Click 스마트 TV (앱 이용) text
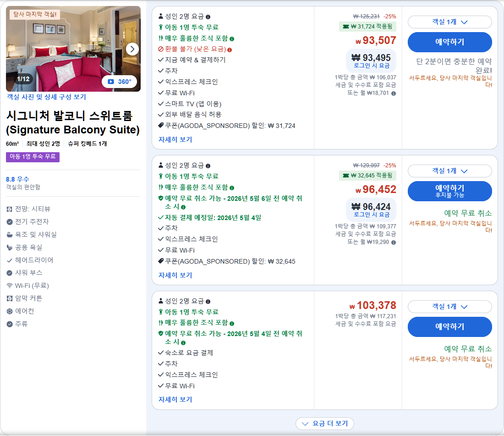 [x=193, y=104]
